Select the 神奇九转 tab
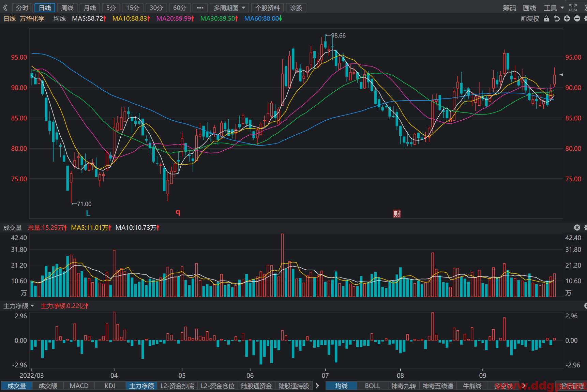 coord(404,386)
